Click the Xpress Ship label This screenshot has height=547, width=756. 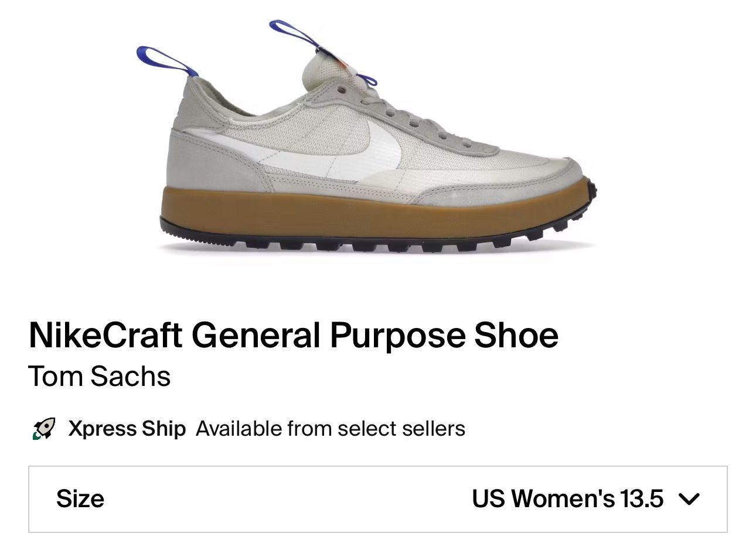(x=126, y=428)
